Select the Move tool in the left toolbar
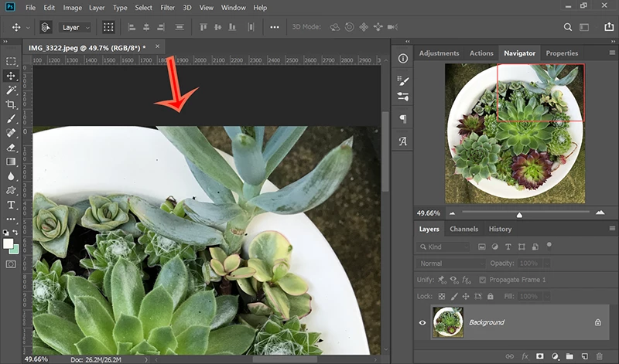The height and width of the screenshot is (364, 619). (11, 76)
